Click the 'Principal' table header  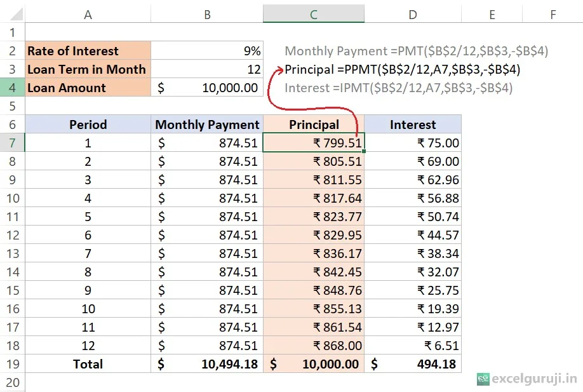pyautogui.click(x=314, y=125)
